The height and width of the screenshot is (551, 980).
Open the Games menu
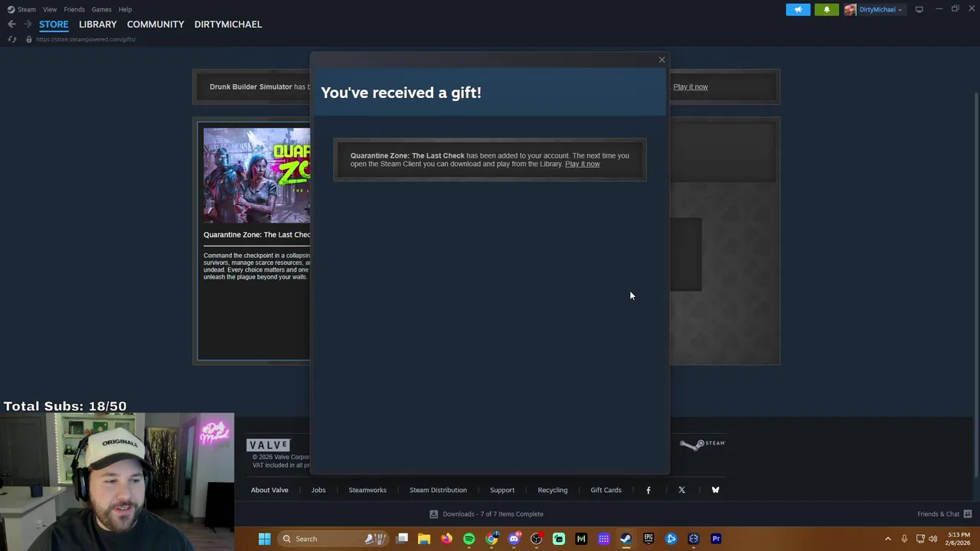101,9
